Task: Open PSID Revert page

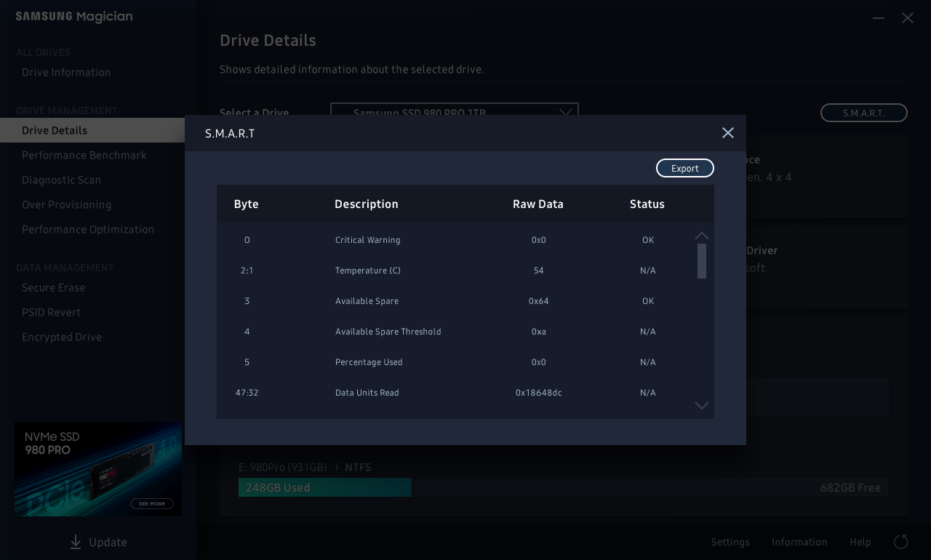Action: pos(52,312)
